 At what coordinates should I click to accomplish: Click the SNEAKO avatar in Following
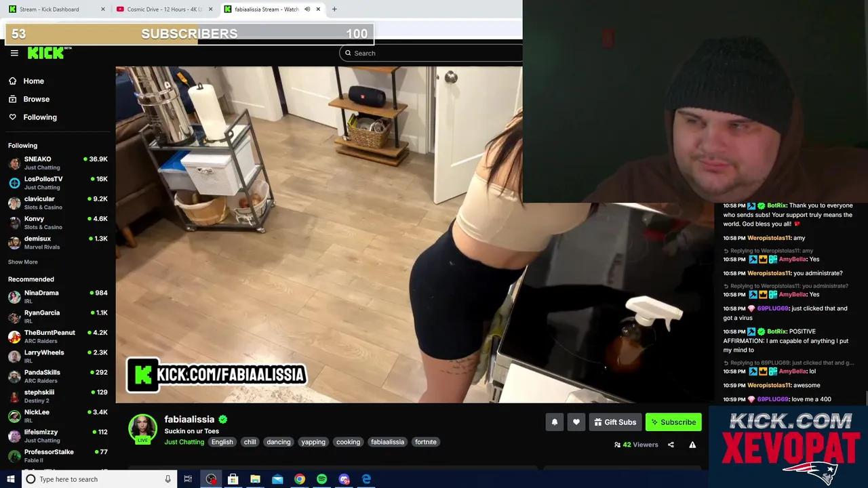(x=14, y=163)
